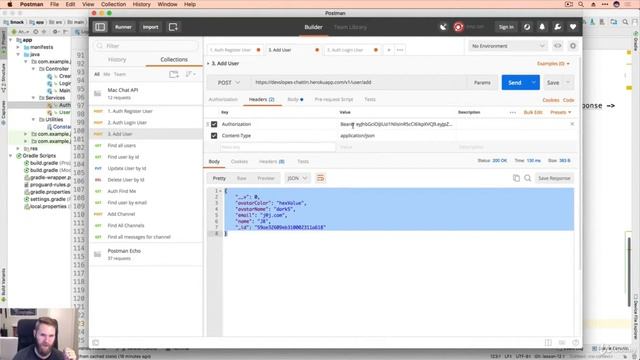Search the response with magnifier icon
Viewport: 640px width, 360px height.
tap(527, 178)
